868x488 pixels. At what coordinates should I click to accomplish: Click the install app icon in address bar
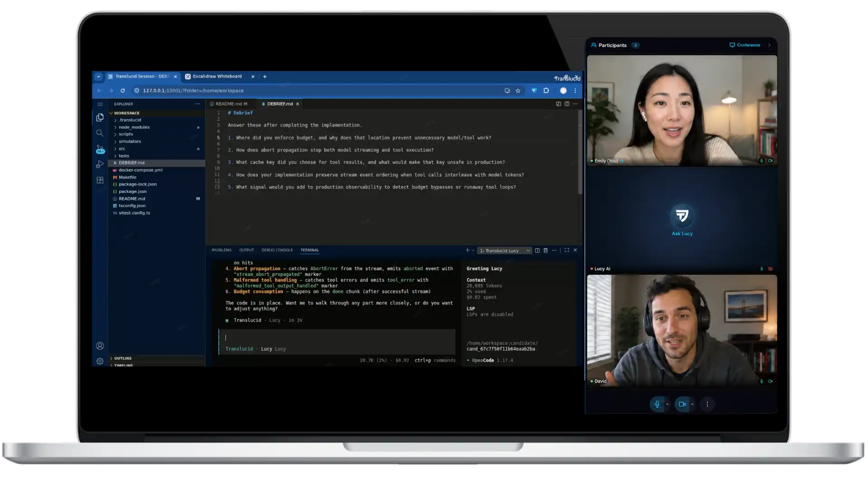pyautogui.click(x=507, y=90)
